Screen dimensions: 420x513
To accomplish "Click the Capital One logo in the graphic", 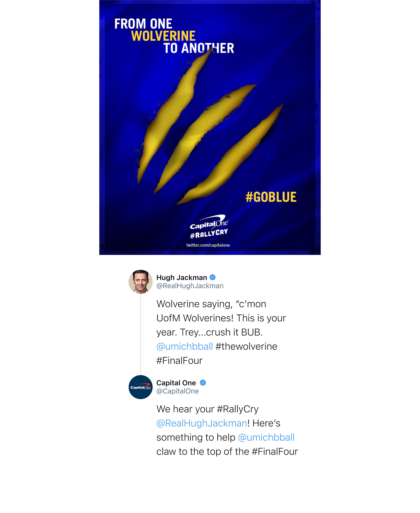I will coord(209,222).
